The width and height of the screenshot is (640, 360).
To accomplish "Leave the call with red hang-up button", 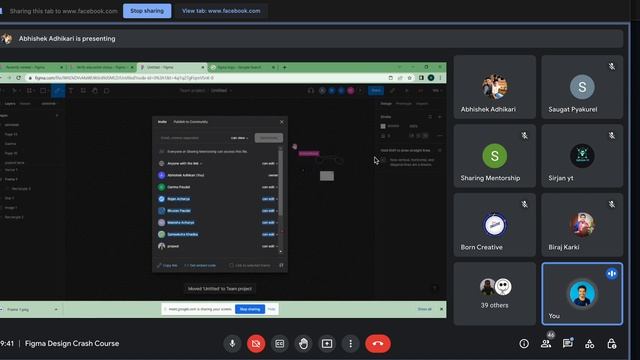I will [x=378, y=344].
